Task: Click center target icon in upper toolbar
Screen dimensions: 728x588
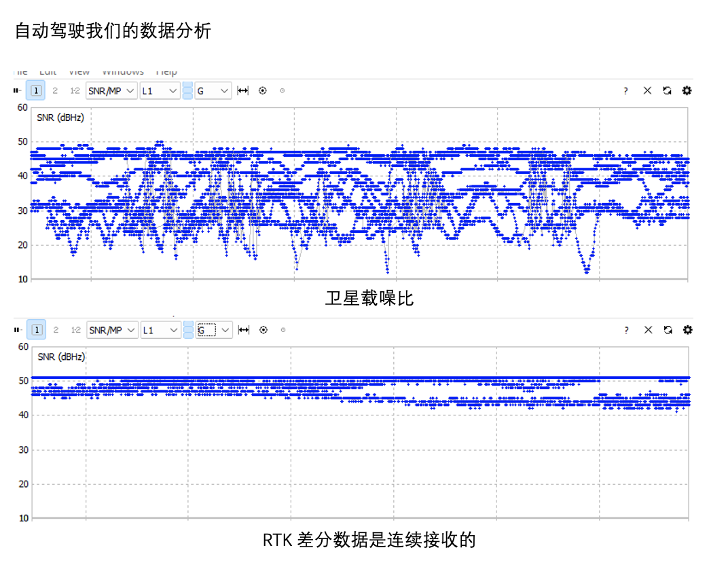Action: click(x=263, y=91)
